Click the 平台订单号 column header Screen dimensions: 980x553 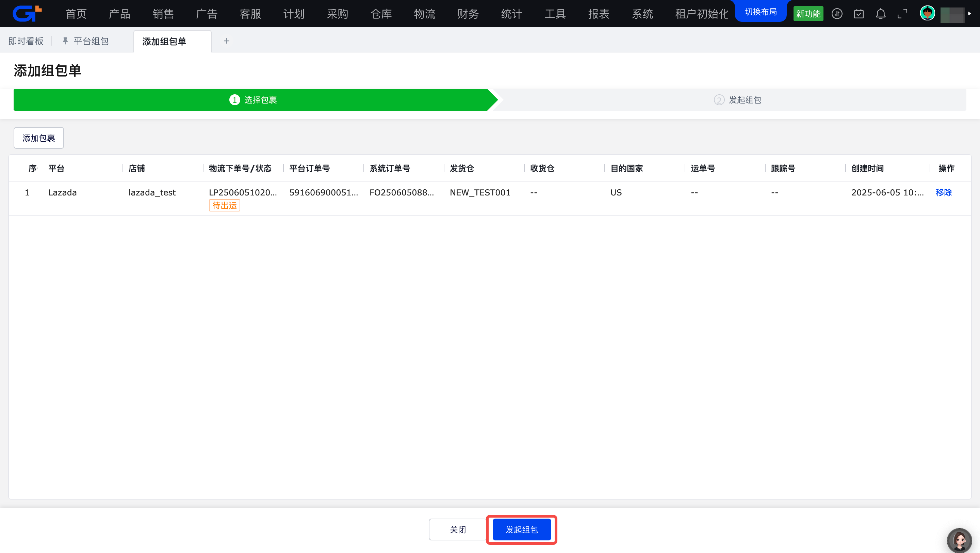pos(309,168)
